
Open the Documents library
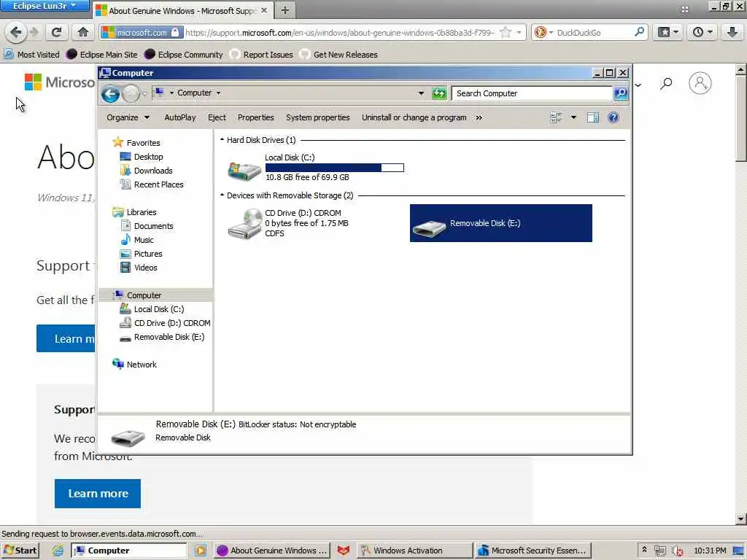(153, 226)
